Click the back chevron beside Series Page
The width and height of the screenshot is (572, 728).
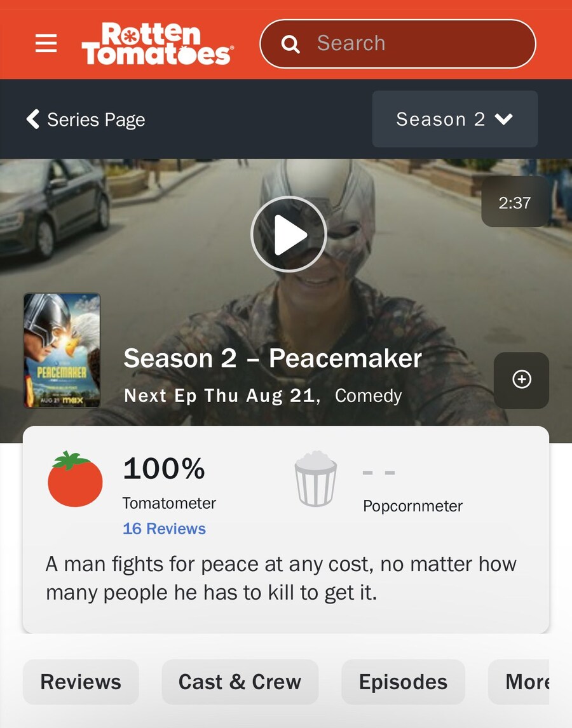(x=33, y=119)
